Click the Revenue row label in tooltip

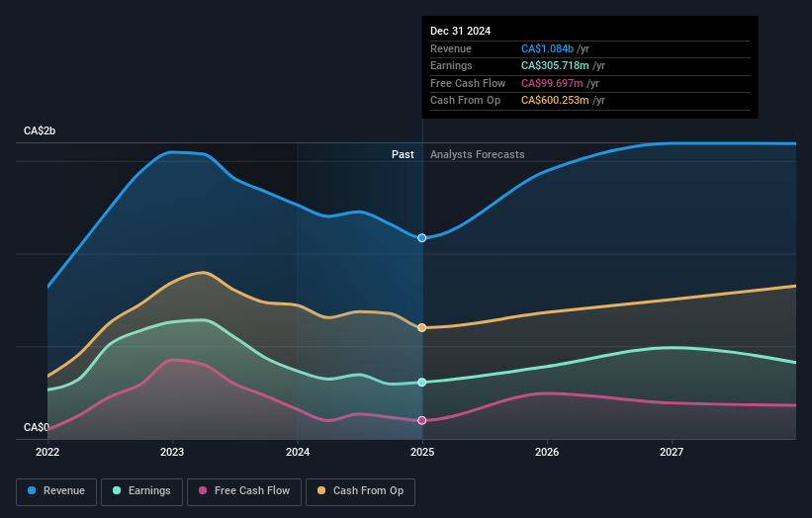click(451, 48)
